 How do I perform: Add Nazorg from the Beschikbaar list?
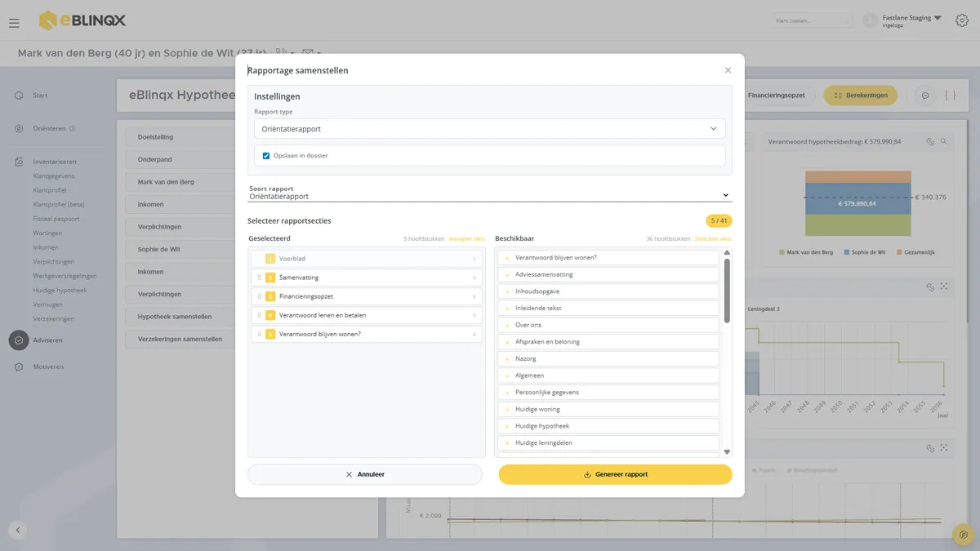(608, 358)
